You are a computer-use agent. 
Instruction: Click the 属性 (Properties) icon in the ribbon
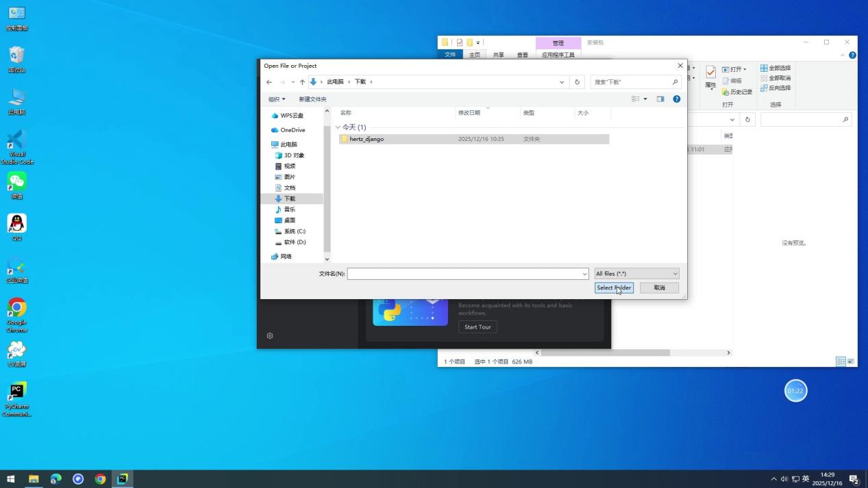[710, 77]
